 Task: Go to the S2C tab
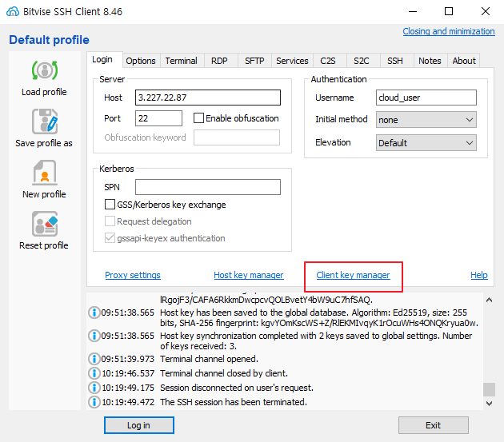tap(362, 61)
